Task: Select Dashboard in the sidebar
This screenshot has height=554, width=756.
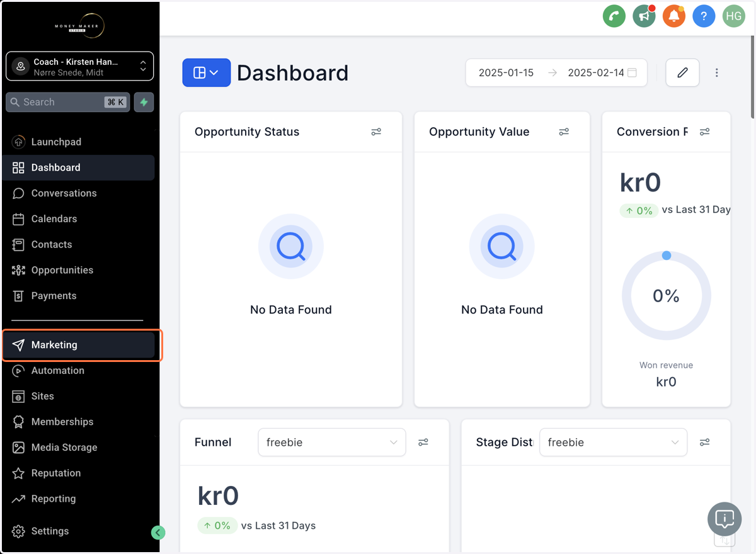Action: point(79,167)
